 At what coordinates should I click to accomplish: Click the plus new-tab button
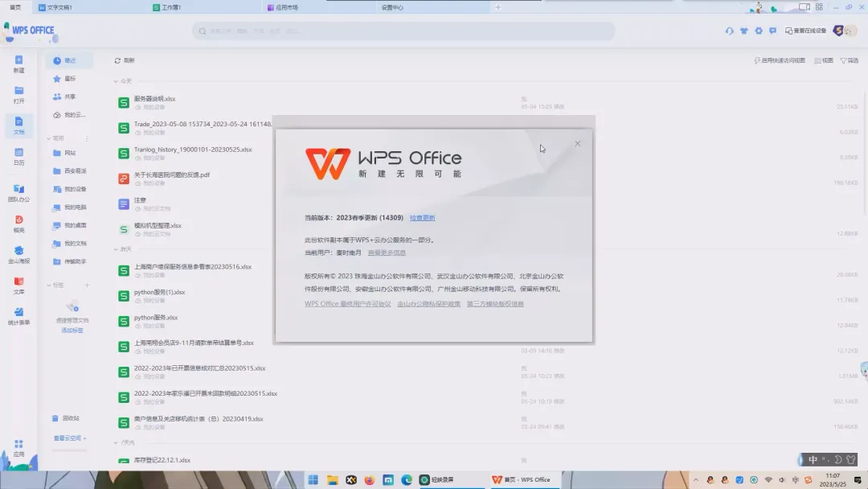click(497, 7)
